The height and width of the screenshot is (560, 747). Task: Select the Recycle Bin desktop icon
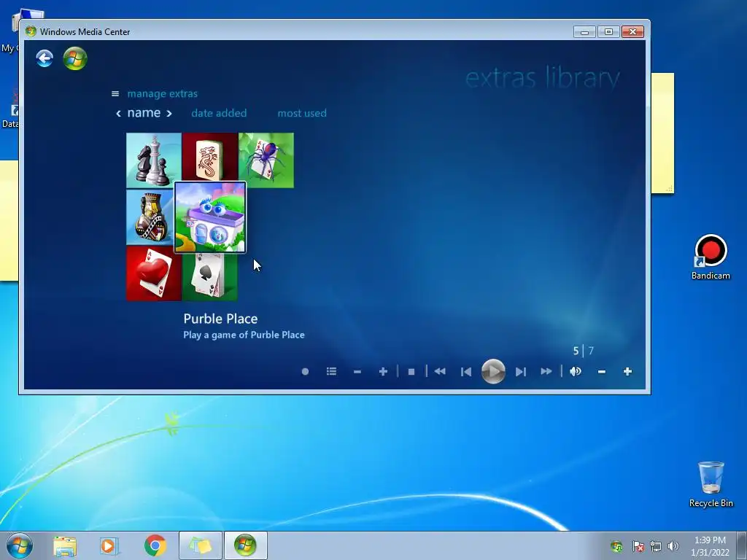coord(711,484)
